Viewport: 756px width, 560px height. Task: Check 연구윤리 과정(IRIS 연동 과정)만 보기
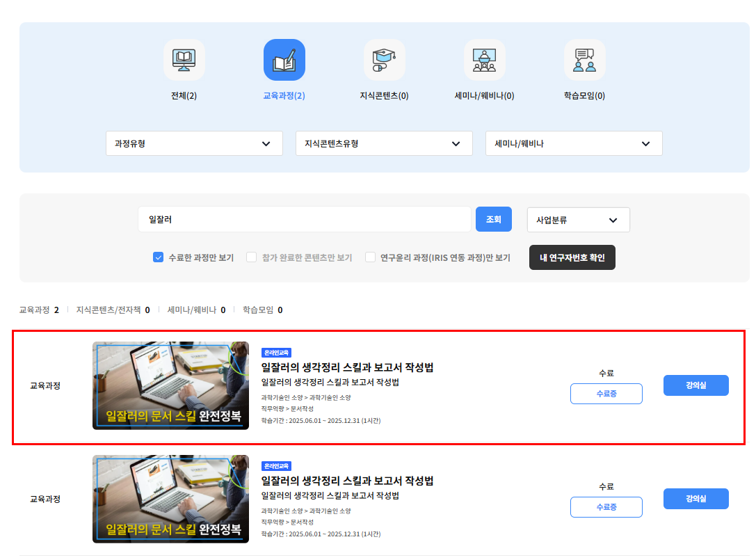(x=371, y=257)
